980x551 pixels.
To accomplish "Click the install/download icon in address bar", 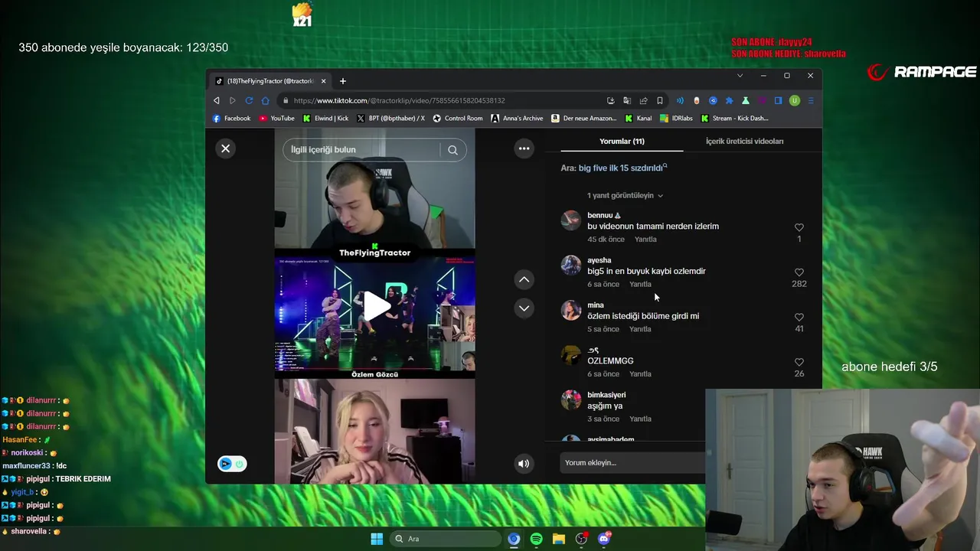I will coord(610,100).
